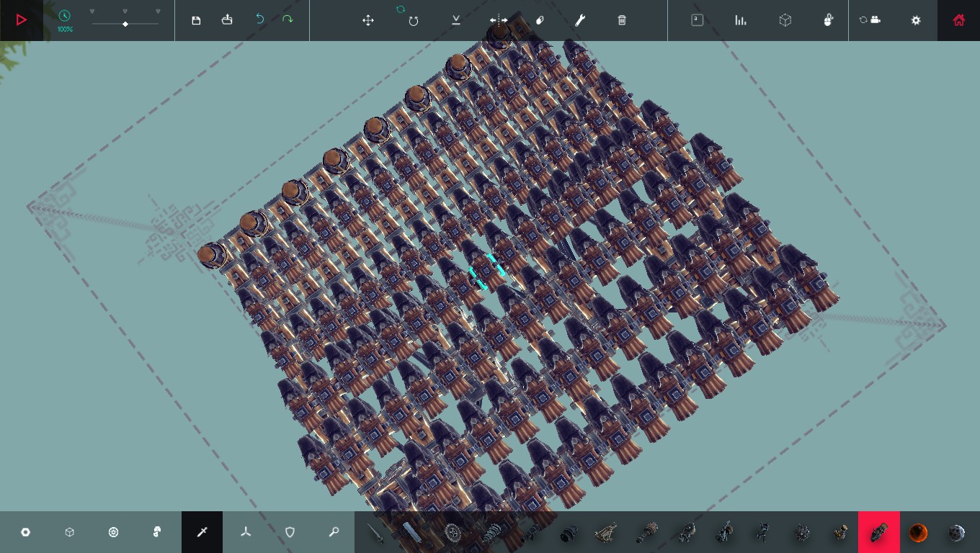The width and height of the screenshot is (980, 553).
Task: Click the numbered square icon in top bar
Action: [697, 20]
